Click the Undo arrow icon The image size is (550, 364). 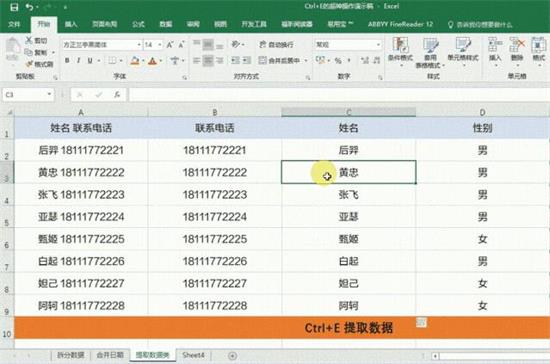coord(30,7)
